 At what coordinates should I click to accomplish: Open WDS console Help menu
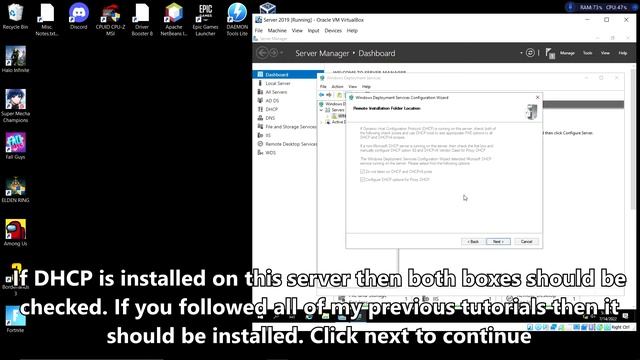(367, 87)
